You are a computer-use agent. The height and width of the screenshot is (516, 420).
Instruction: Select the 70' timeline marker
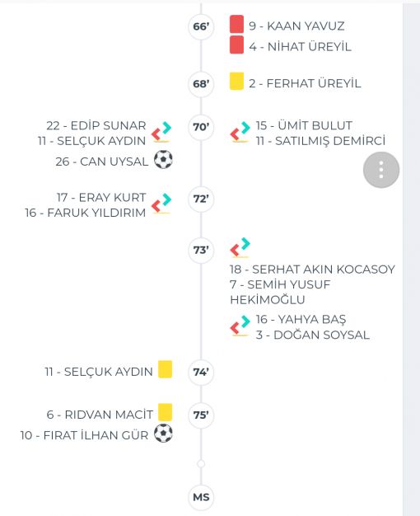click(201, 127)
